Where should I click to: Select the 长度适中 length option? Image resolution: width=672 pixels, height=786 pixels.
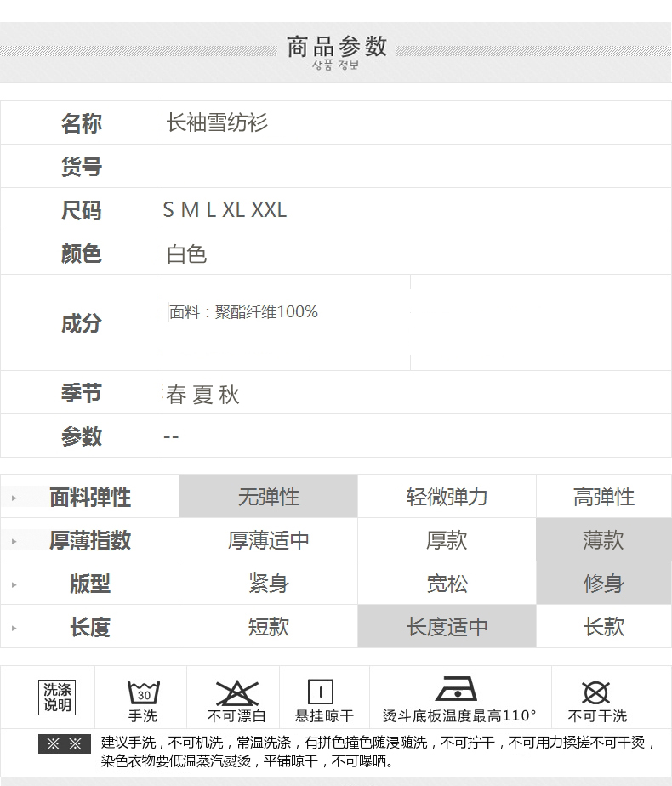[x=447, y=627]
